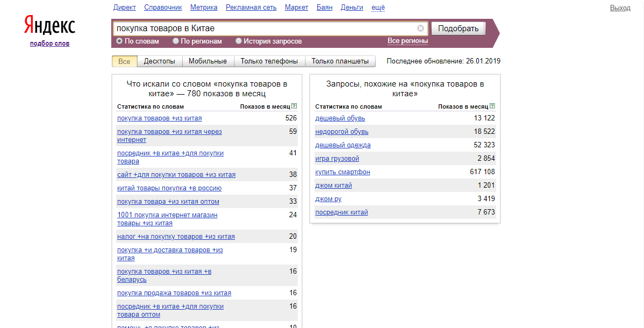
Task: Open similar query 'джом китай'
Action: [333, 186]
